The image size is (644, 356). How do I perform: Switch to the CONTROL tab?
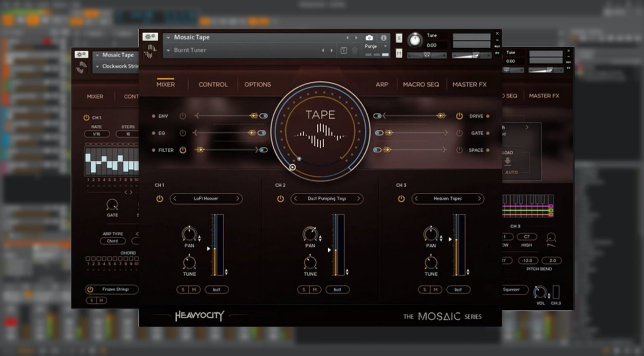(x=213, y=84)
